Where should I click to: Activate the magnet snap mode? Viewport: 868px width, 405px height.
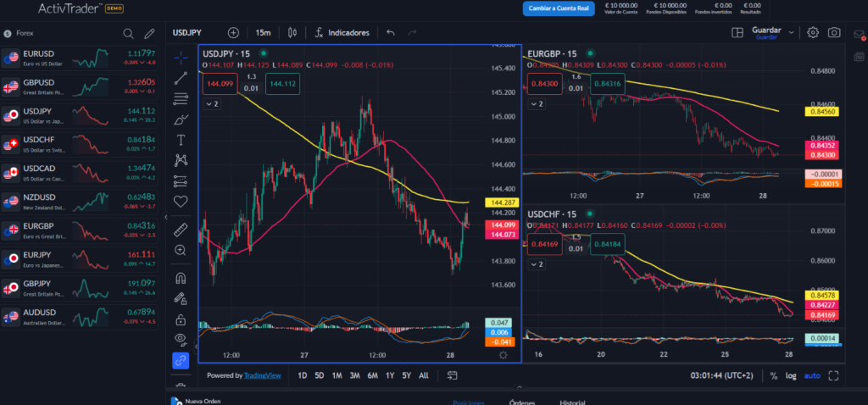pyautogui.click(x=180, y=277)
